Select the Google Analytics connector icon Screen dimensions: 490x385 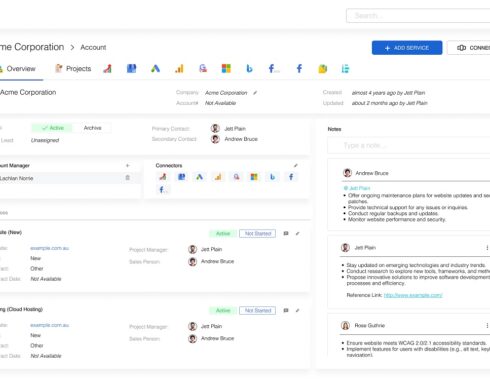point(218,177)
